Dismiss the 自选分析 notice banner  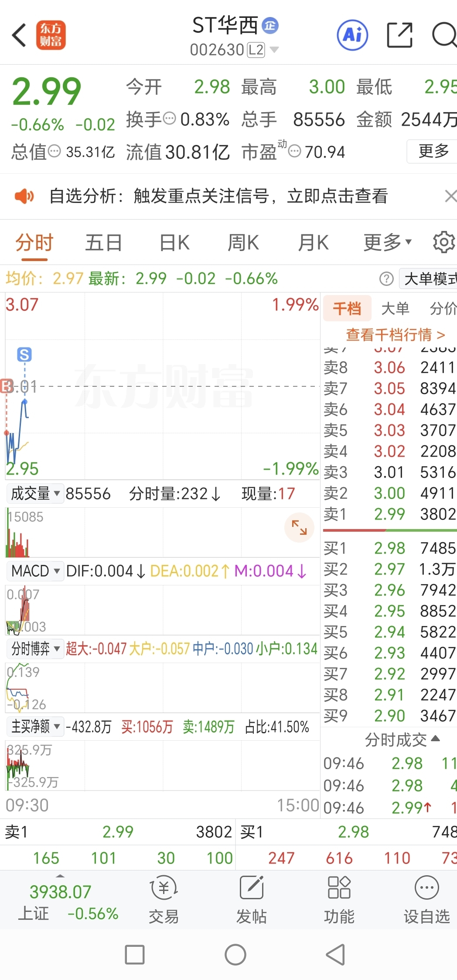coord(450,196)
